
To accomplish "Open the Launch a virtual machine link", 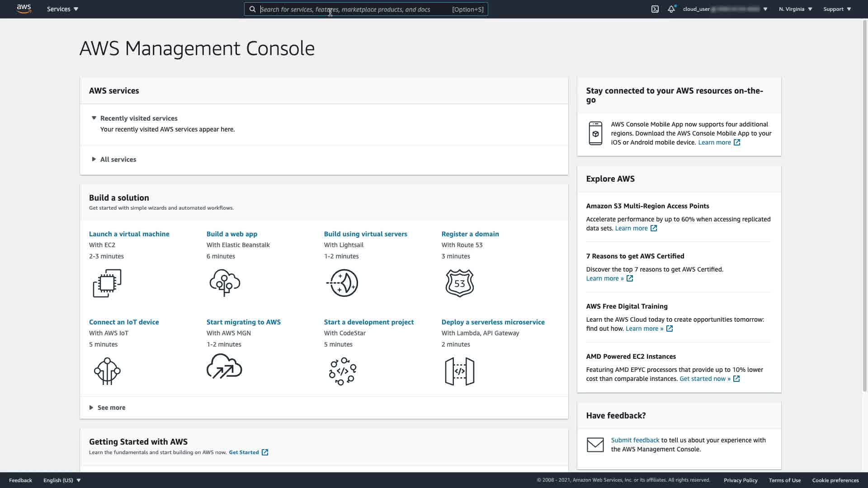I will coord(129,234).
